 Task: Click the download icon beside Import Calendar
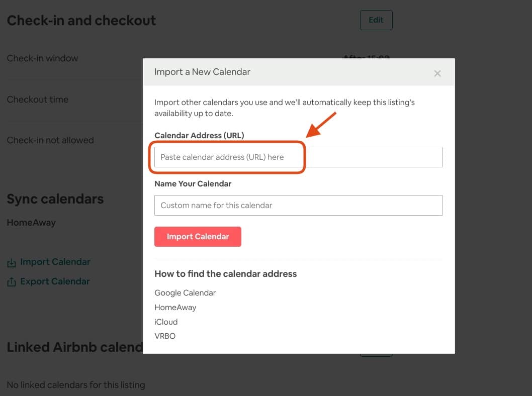point(12,262)
